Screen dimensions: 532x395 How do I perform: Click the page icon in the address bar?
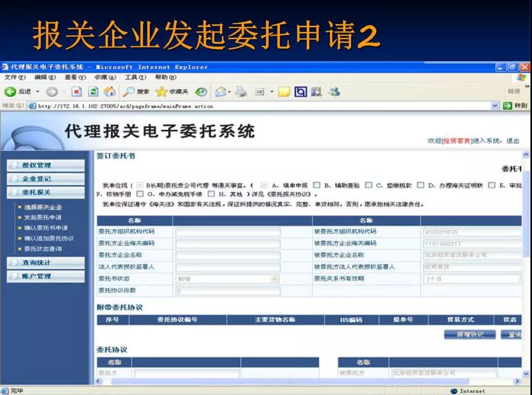click(x=32, y=106)
